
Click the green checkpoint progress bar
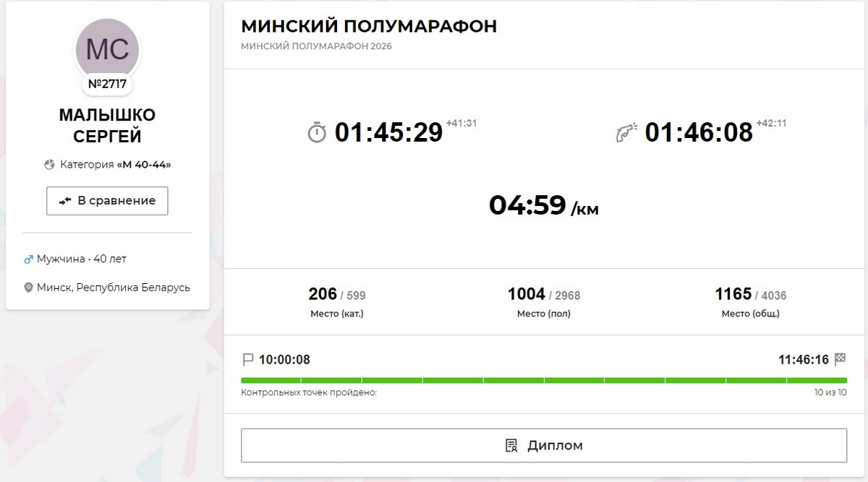tap(544, 380)
